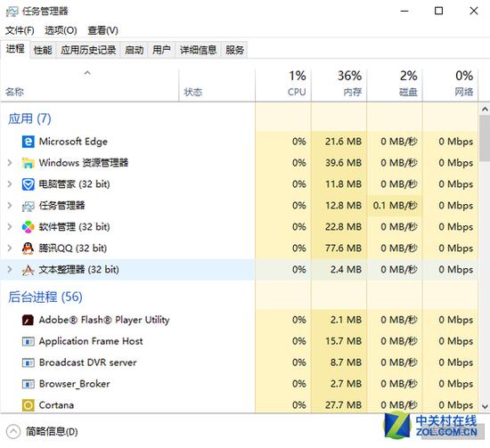Select the 进程 tab
The image size is (490, 448).
click(15, 49)
